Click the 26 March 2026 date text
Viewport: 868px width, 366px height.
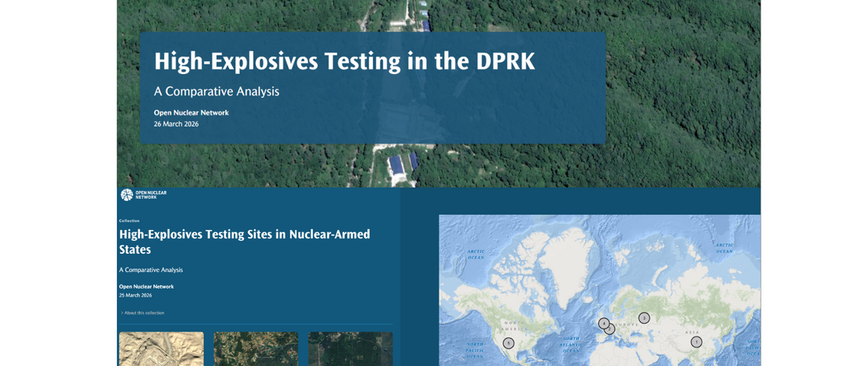(x=176, y=124)
